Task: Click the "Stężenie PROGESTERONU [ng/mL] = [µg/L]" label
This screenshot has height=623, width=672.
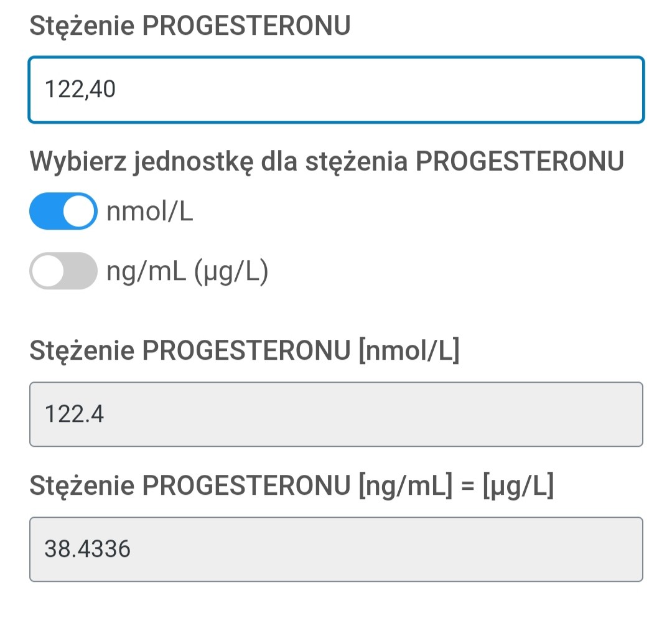Action: point(291,487)
